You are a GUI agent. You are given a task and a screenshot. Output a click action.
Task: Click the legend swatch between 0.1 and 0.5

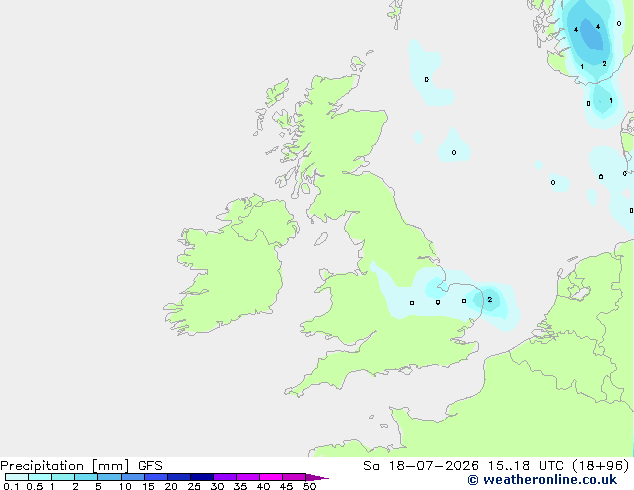pos(17,477)
